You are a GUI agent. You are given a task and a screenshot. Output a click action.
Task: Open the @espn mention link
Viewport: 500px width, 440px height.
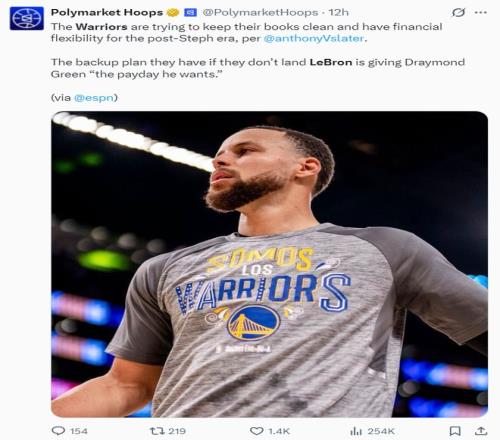[x=94, y=98]
